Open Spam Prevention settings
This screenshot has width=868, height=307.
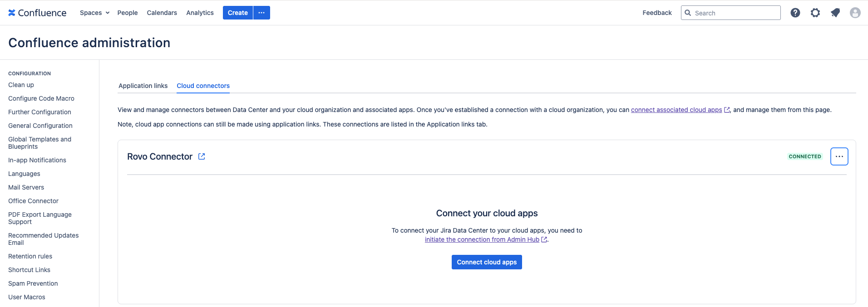tap(33, 283)
